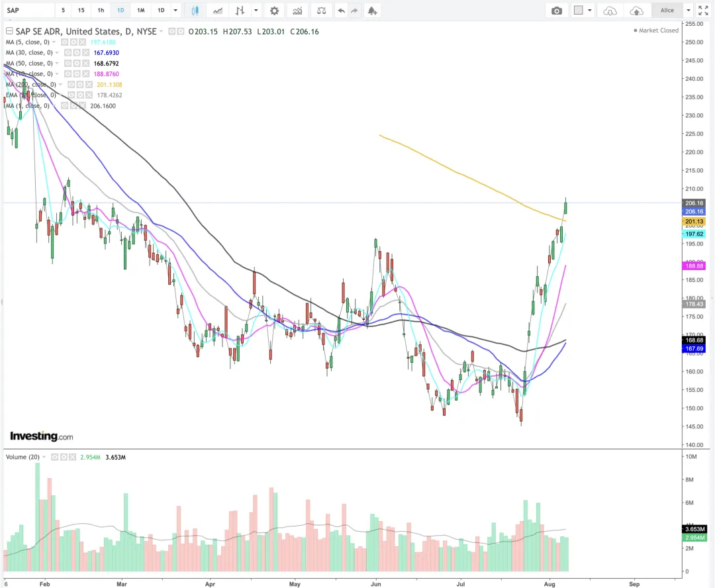Image resolution: width=715 pixels, height=588 pixels.
Task: Open dropdown arrow next to Alice
Action: click(689, 11)
